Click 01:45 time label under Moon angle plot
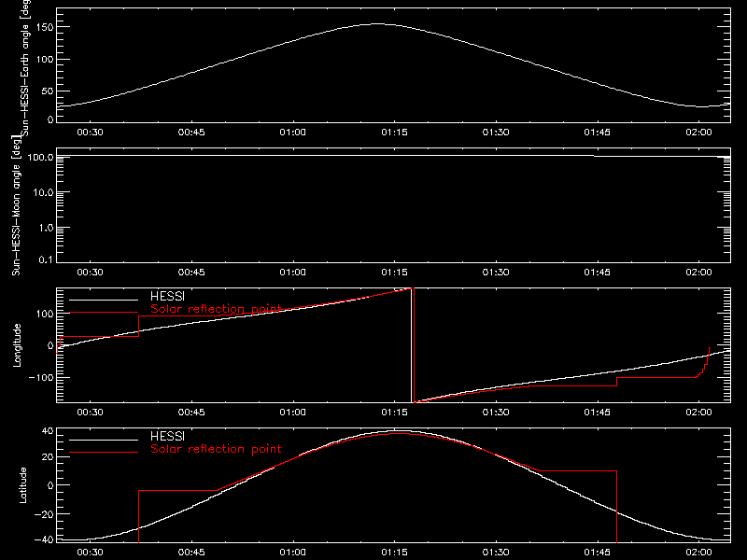747x560 pixels. coord(598,273)
